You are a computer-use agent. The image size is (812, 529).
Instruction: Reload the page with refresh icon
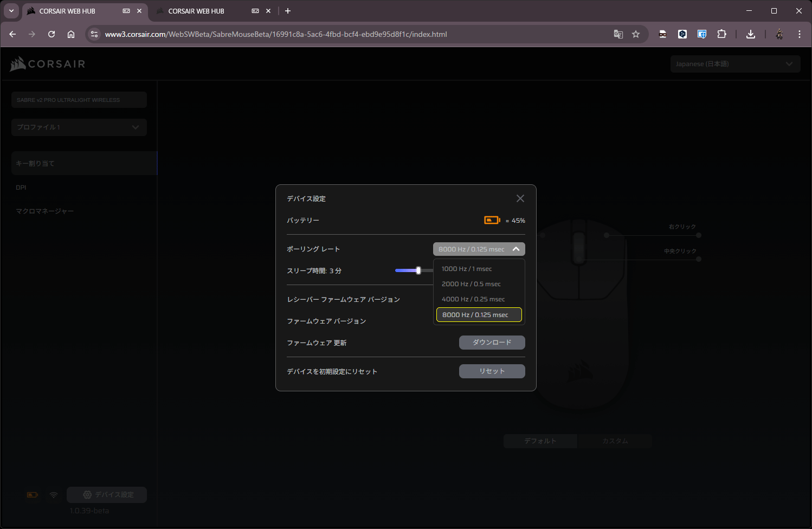pyautogui.click(x=51, y=34)
